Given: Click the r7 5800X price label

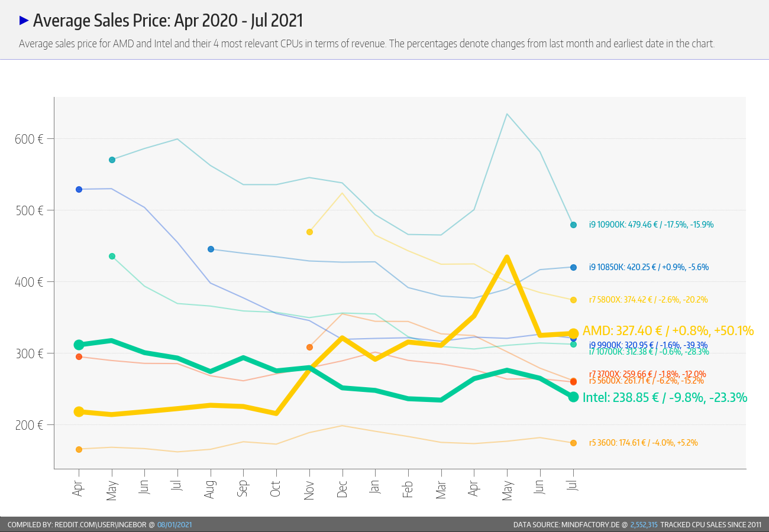Looking at the screenshot, I should [x=648, y=300].
